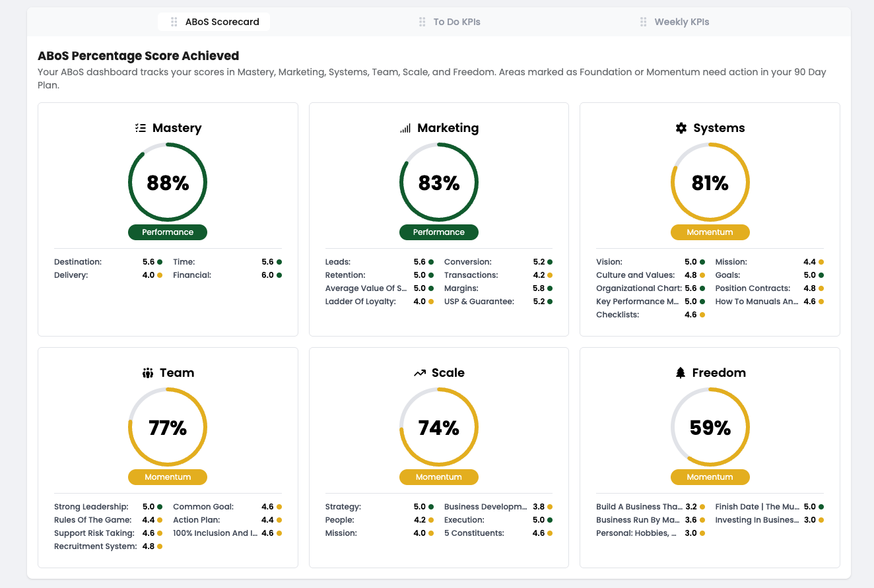This screenshot has width=874, height=588.
Task: Click the Support Risk Taking label
Action: pyautogui.click(x=94, y=533)
